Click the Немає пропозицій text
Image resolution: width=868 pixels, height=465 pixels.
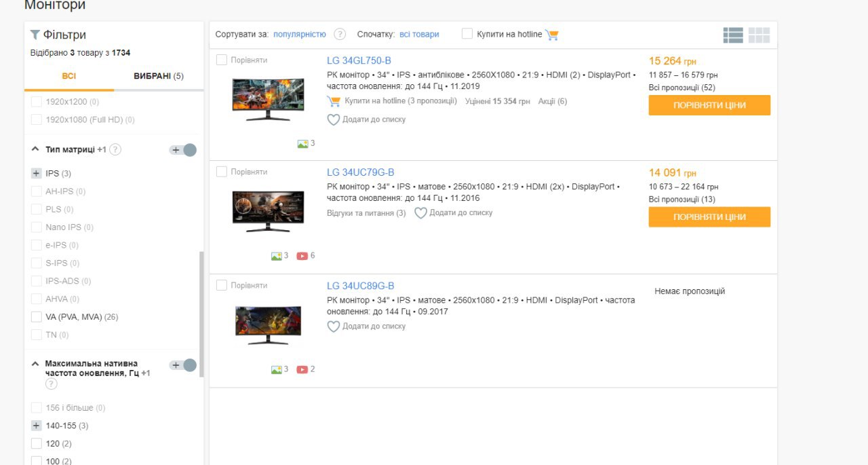690,291
